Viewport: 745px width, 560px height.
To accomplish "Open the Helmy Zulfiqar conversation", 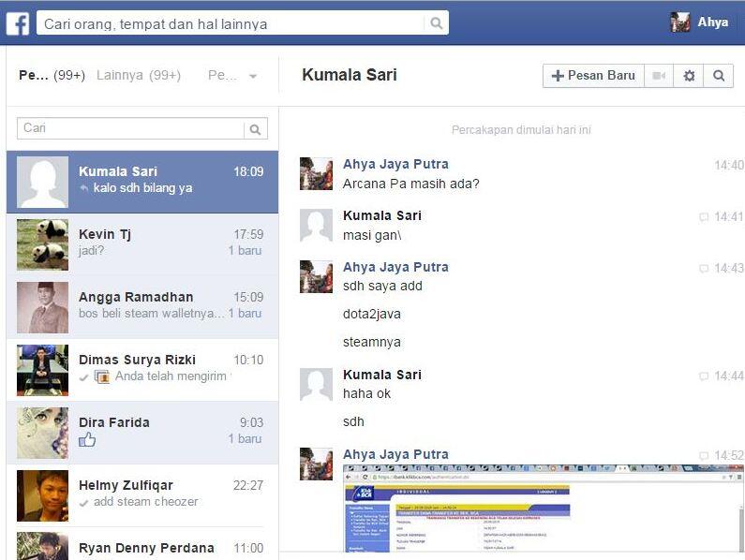I will [142, 495].
